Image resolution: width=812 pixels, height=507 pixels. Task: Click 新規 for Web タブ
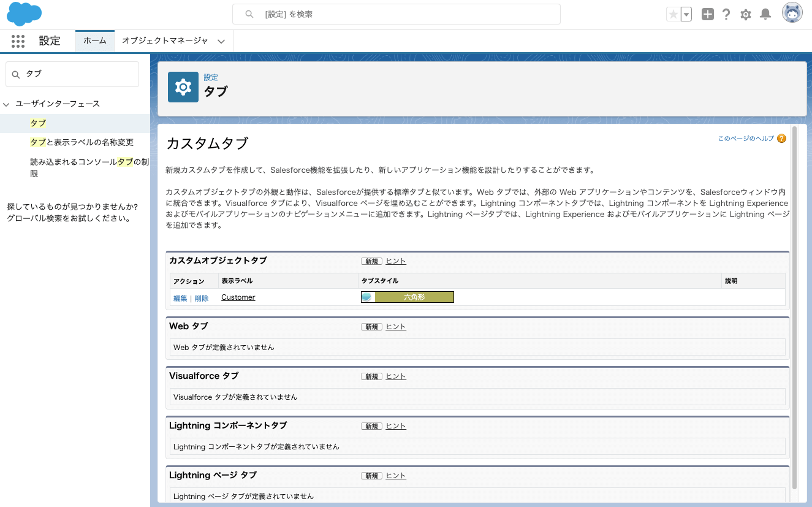371,327
